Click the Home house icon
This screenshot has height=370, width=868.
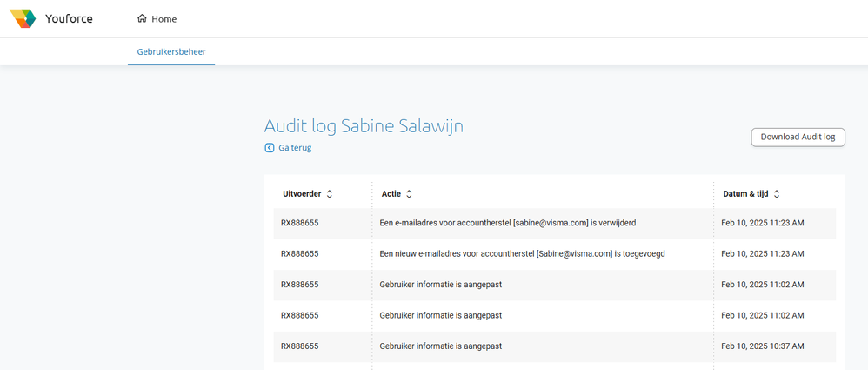click(x=142, y=18)
